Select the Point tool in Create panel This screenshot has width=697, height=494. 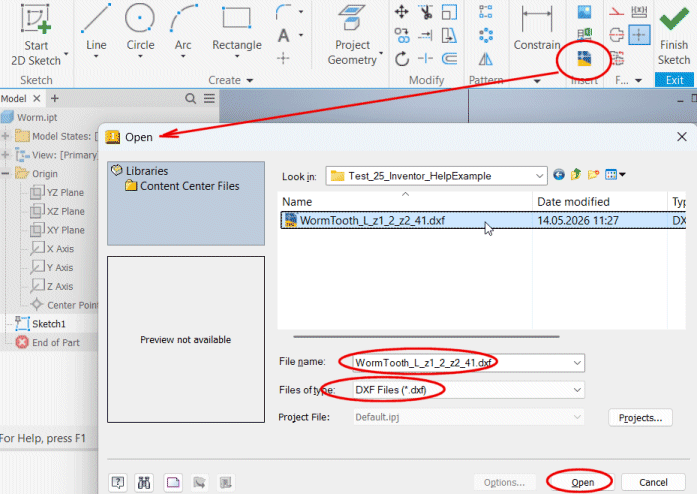pos(283,58)
